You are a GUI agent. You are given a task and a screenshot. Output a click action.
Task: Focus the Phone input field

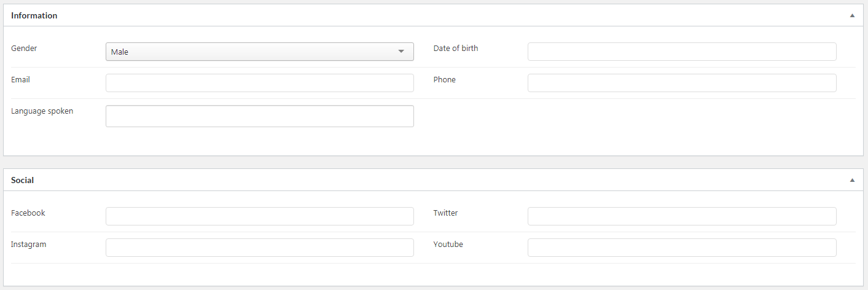click(x=682, y=83)
